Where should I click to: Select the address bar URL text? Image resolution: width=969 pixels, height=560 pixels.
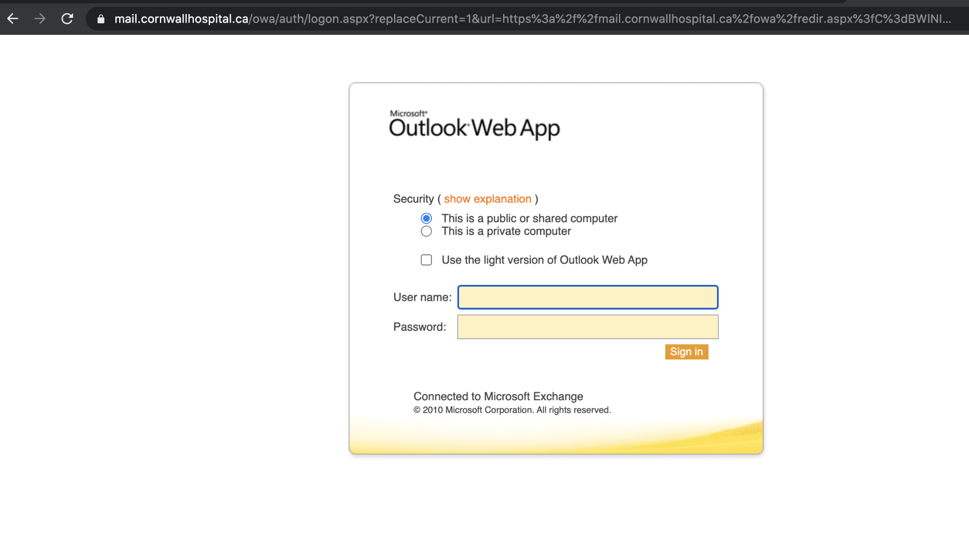point(532,19)
